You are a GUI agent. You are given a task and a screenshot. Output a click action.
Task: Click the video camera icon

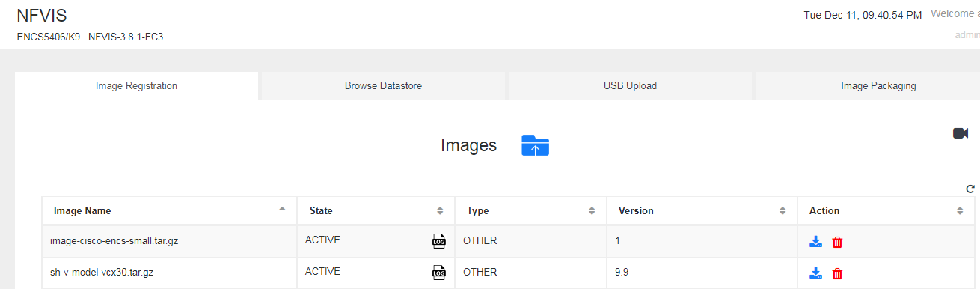961,133
